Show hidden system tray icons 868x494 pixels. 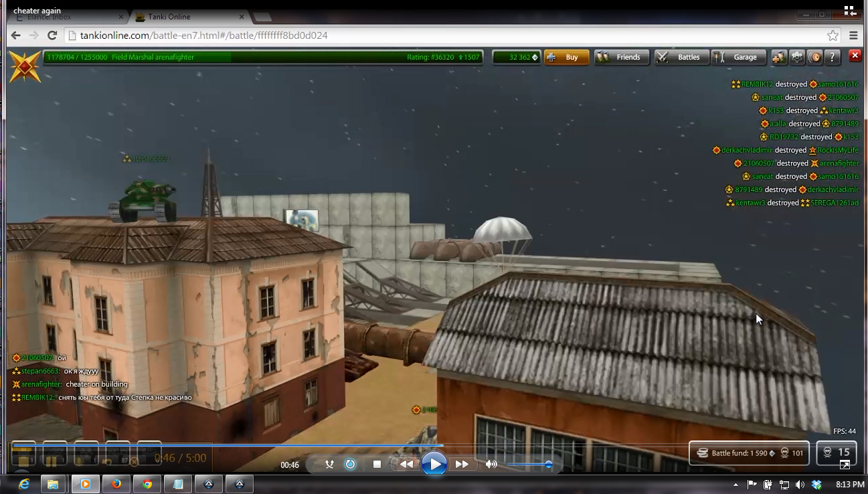(x=736, y=485)
